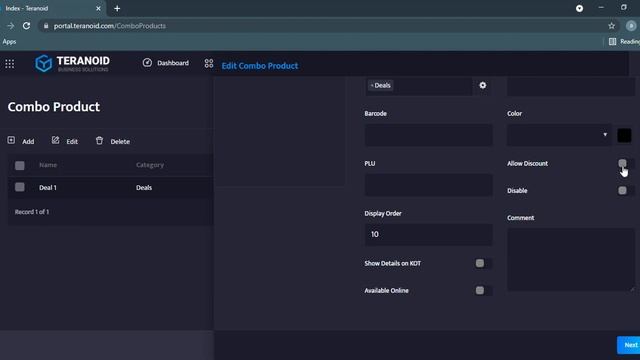Screen dimensions: 640x360
Task: Check the select-all header checkbox
Action: tap(20, 165)
